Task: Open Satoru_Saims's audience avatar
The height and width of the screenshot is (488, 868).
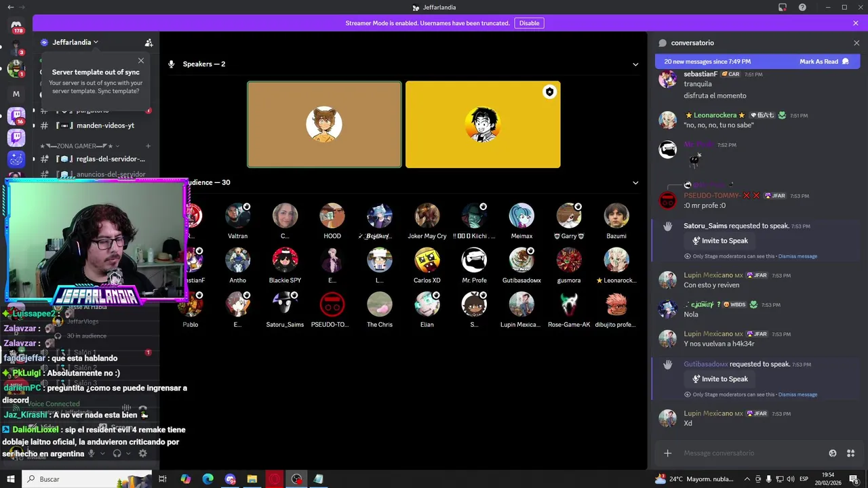Action: click(285, 304)
